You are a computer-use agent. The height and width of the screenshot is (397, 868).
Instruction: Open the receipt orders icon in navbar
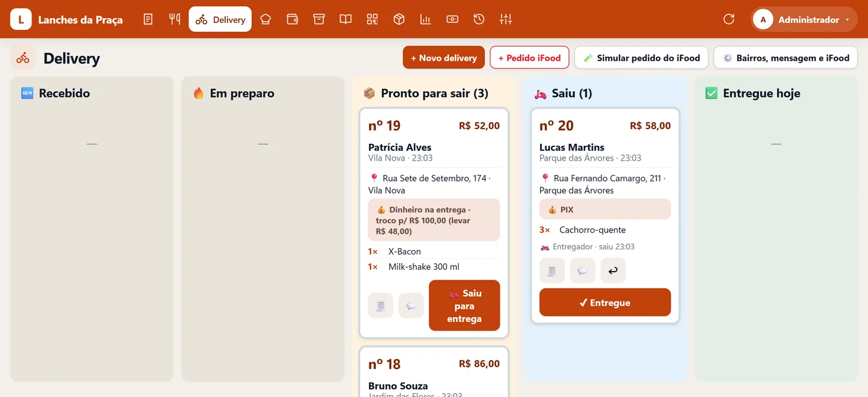point(148,19)
